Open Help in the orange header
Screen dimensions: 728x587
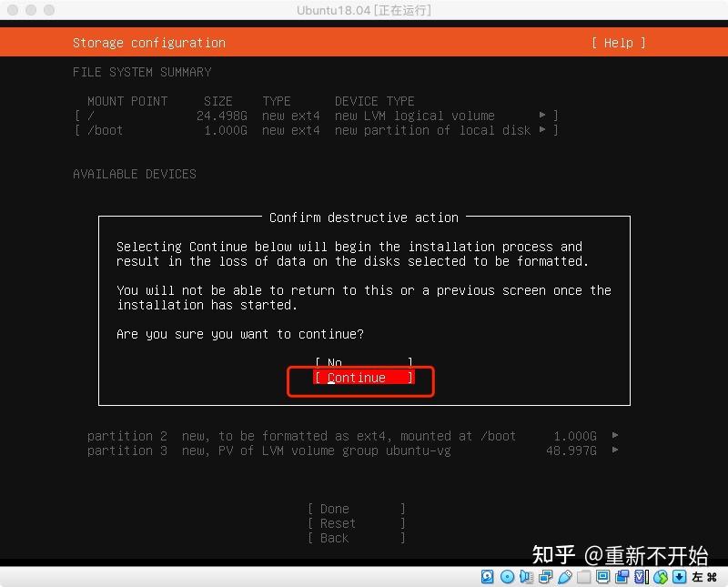click(619, 43)
